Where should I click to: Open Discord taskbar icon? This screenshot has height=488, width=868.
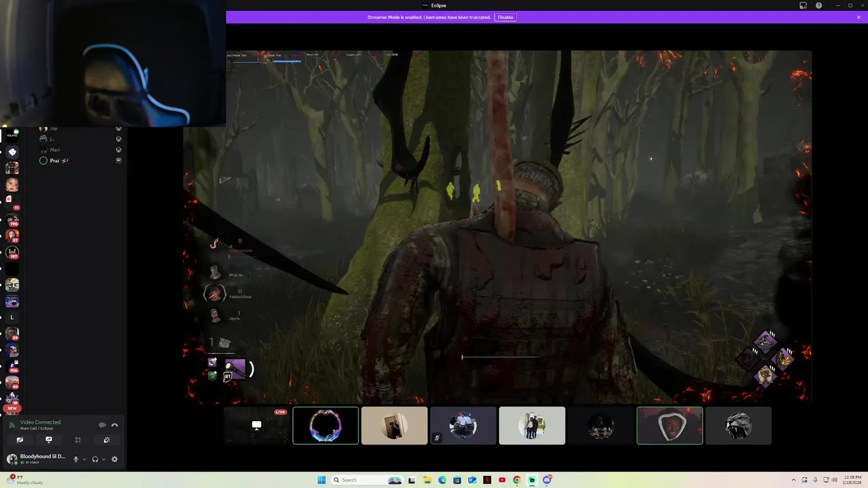pyautogui.click(x=547, y=480)
